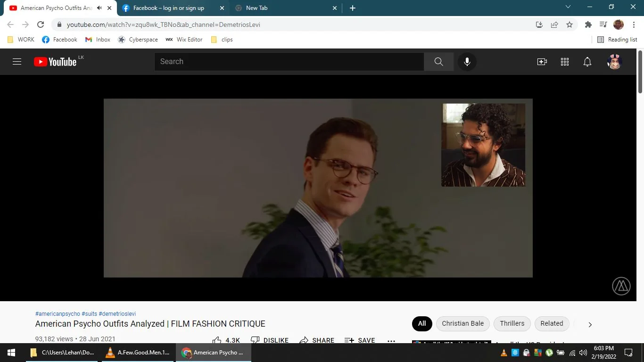Open the Cyberspace bookmark
This screenshot has height=362, width=644.
coord(138,40)
